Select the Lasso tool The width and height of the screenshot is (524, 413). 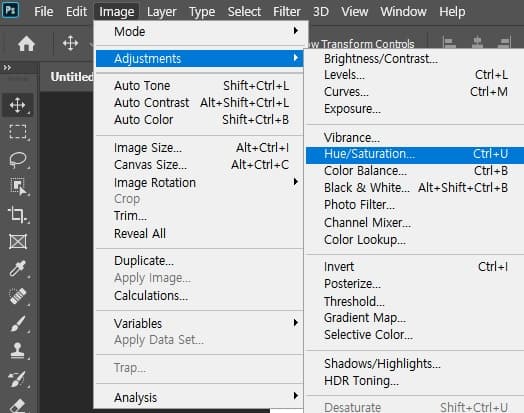click(x=18, y=159)
